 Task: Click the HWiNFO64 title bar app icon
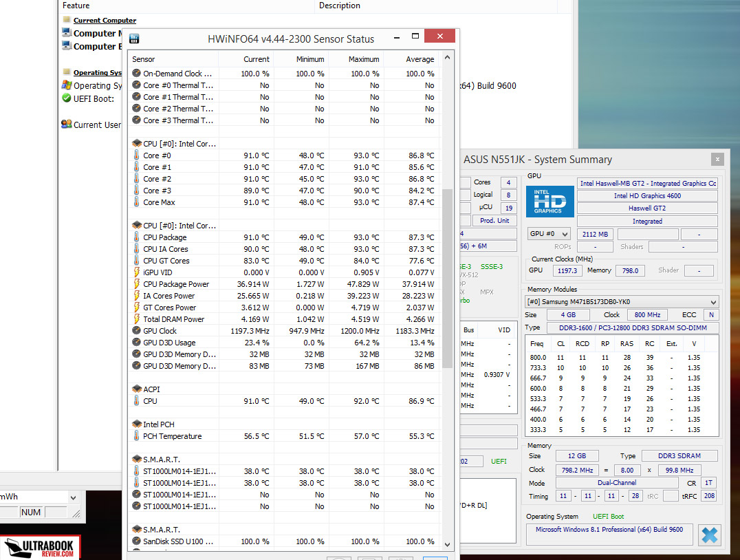click(x=134, y=39)
